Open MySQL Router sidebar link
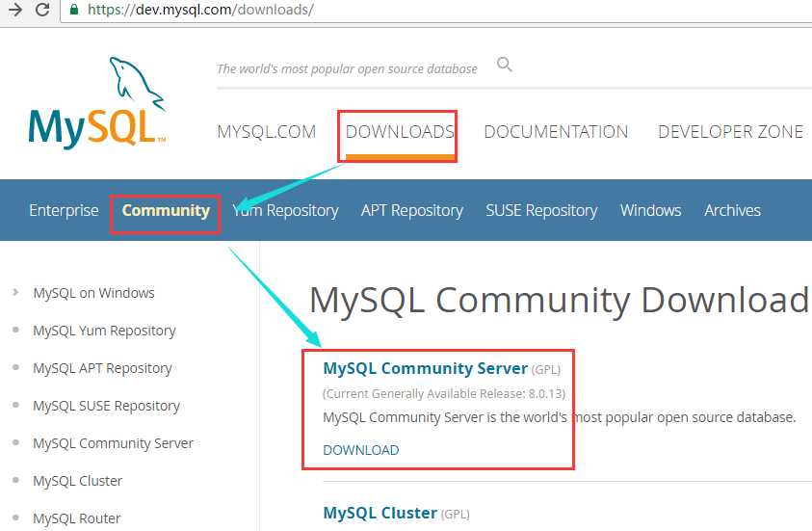The width and height of the screenshot is (812, 531). [77, 518]
